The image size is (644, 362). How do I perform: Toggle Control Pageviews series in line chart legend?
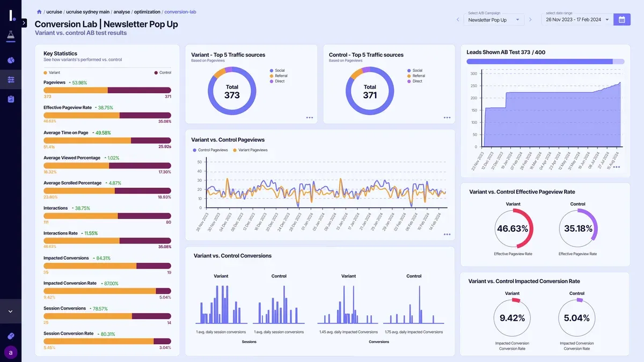[x=210, y=150]
